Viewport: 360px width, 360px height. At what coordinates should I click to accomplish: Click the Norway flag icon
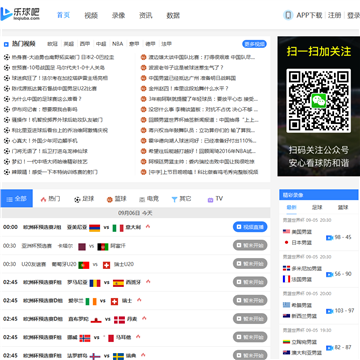click(85, 338)
